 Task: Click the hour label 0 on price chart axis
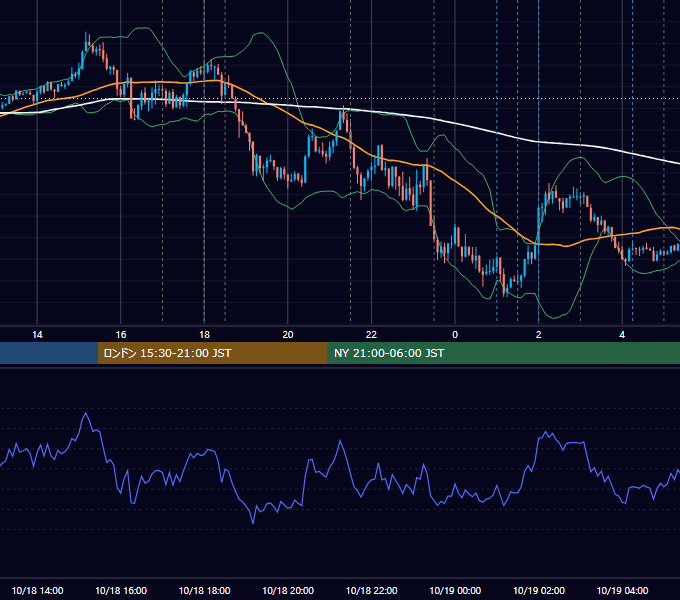pyautogui.click(x=455, y=335)
